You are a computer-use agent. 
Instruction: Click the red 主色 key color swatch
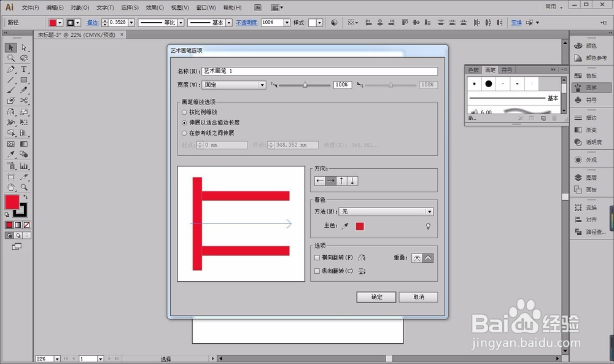click(x=360, y=227)
